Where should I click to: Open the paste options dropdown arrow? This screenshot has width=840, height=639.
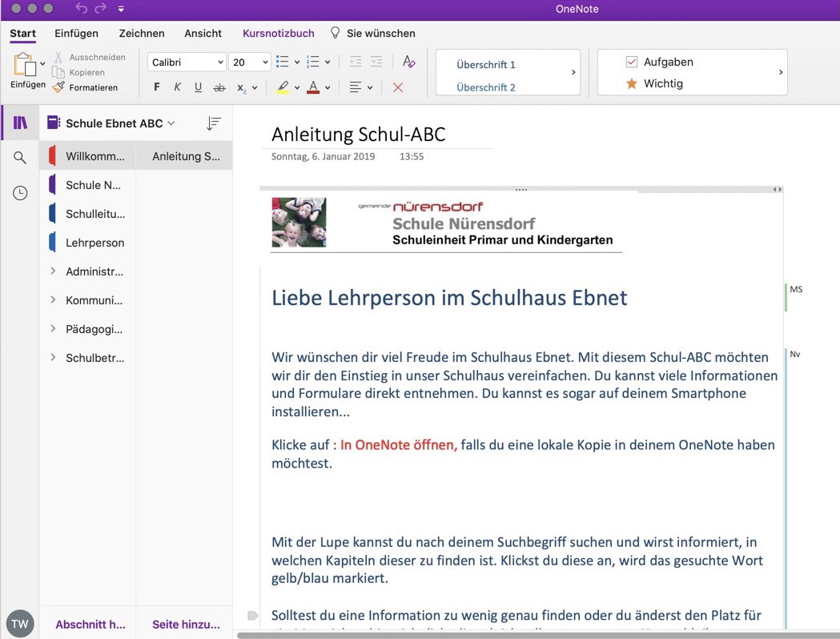click(43, 64)
